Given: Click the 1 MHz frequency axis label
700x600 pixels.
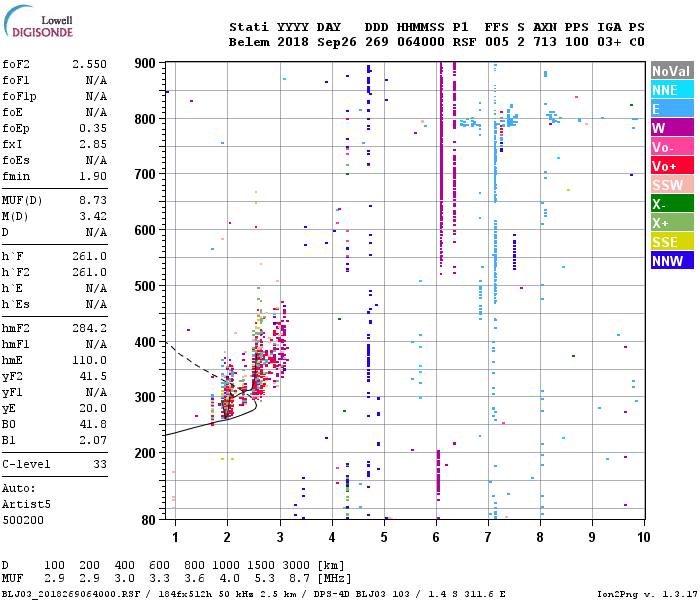Looking at the screenshot, I should 175,538.
